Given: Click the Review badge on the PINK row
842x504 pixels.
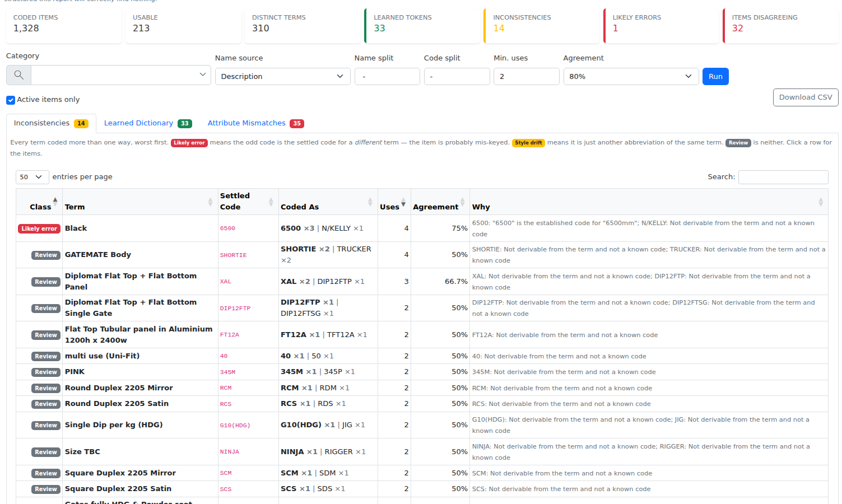Looking at the screenshot, I should (x=46, y=372).
